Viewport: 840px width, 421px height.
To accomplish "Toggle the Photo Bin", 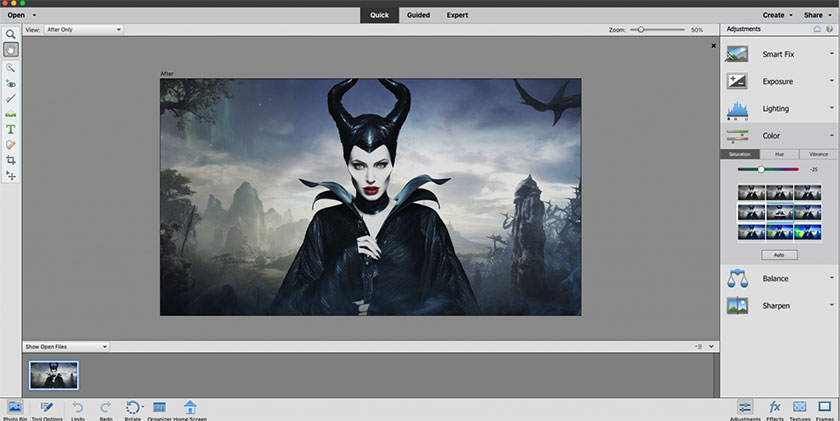I will (x=15, y=408).
